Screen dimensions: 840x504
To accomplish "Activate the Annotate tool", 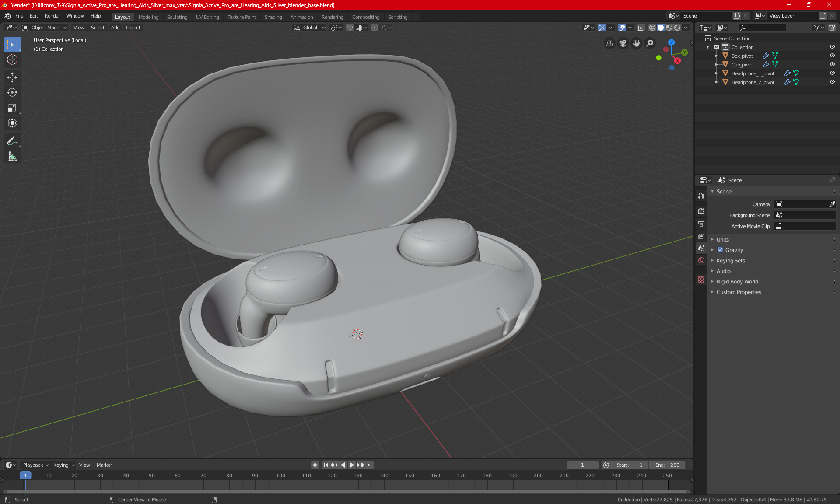I will pos(12,141).
